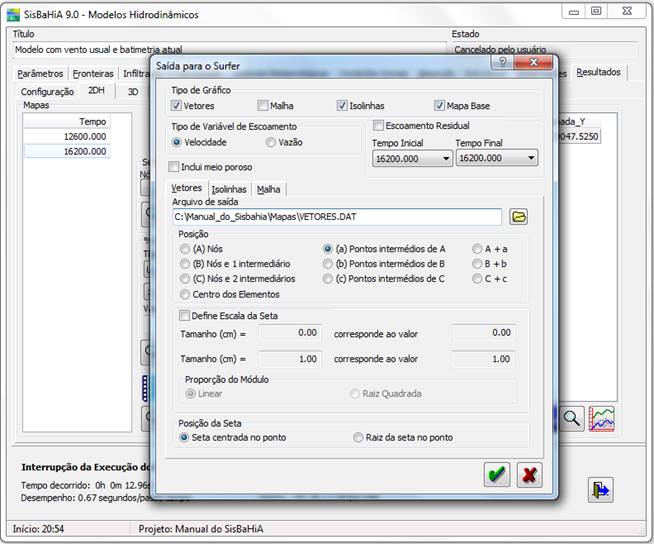Open the magnifier search icon in main window
This screenshot has height=544, width=654.
(571, 418)
